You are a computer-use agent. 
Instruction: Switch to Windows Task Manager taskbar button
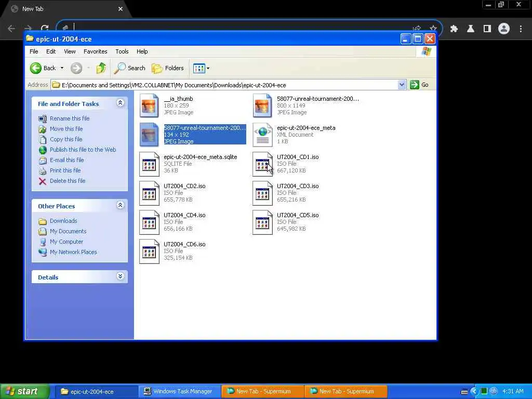(x=180, y=392)
